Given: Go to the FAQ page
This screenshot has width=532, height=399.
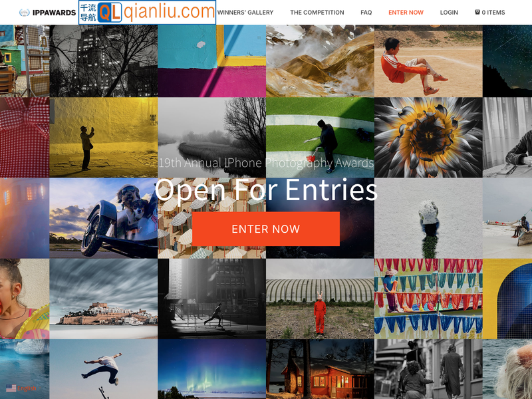Looking at the screenshot, I should pyautogui.click(x=366, y=13).
